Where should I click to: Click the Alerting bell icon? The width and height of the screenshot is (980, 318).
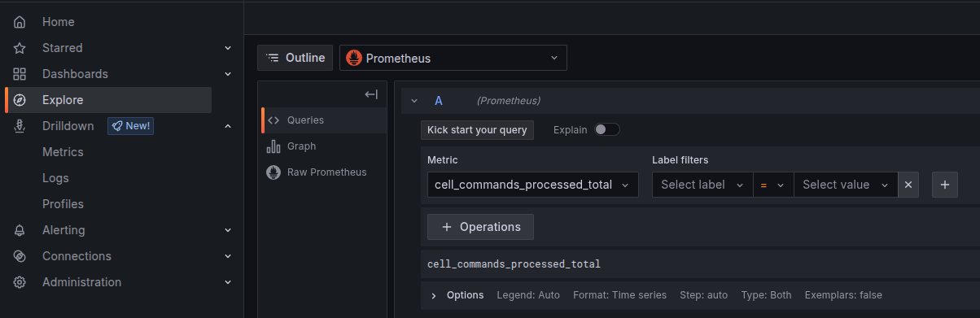(20, 230)
